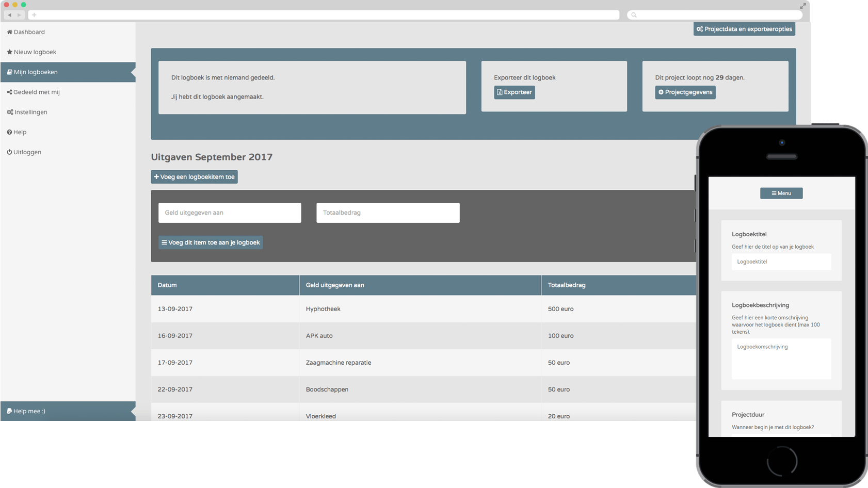Click the new tab plus icon
Image resolution: width=868 pixels, height=488 pixels.
click(x=34, y=15)
